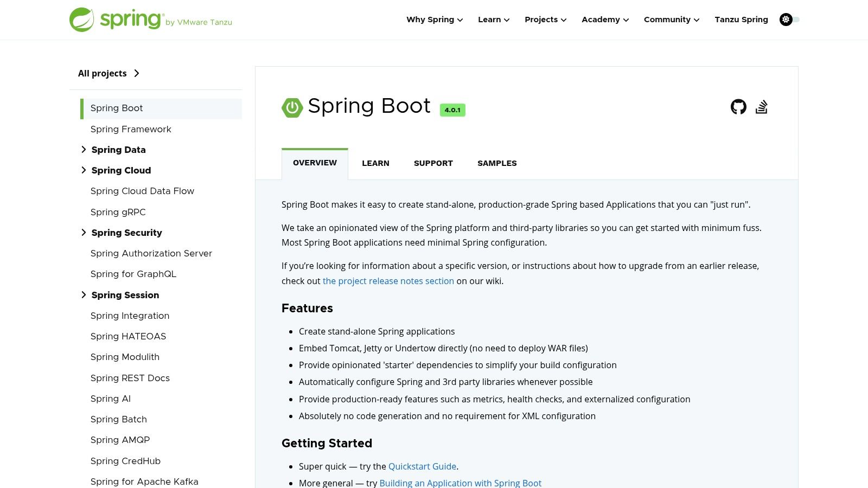
Task: Switch to the SAMPLES tab
Action: point(496,163)
